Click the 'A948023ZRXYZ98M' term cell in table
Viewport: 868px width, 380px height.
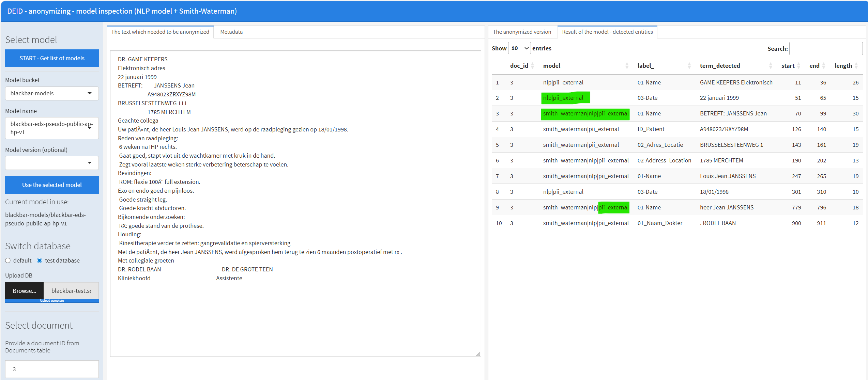click(724, 129)
